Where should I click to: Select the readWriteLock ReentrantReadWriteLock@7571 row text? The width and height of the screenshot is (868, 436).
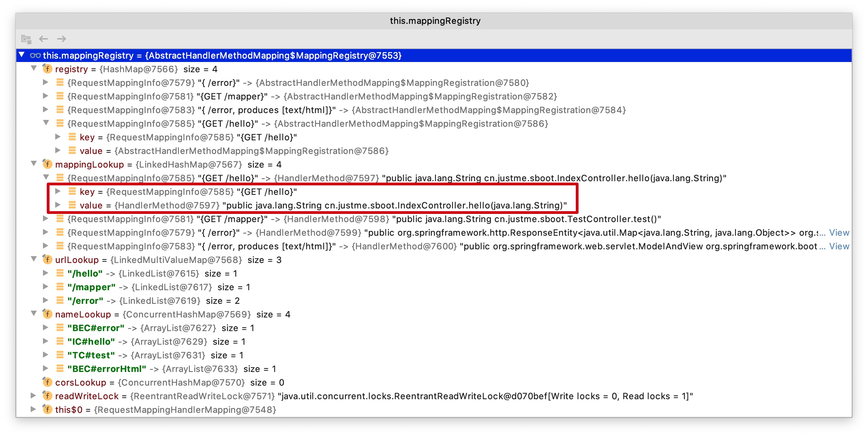(374, 396)
